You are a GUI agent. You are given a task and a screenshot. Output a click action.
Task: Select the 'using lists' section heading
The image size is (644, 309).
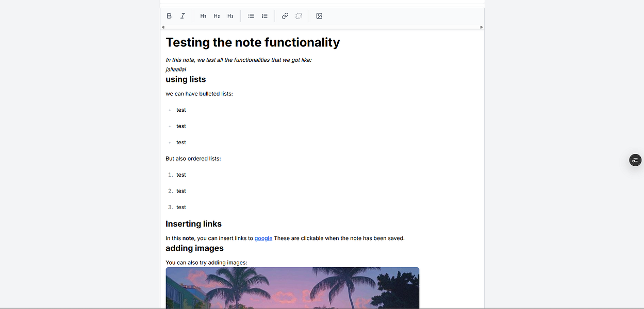click(x=186, y=79)
